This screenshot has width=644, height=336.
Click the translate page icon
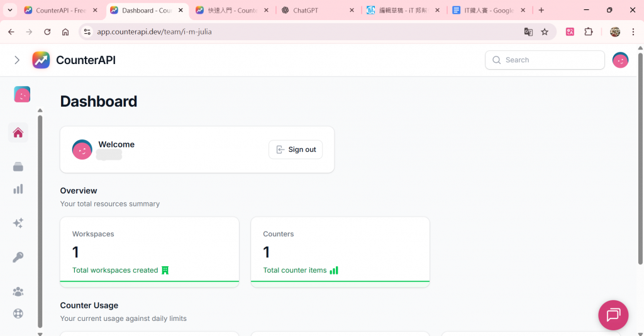[528, 31]
